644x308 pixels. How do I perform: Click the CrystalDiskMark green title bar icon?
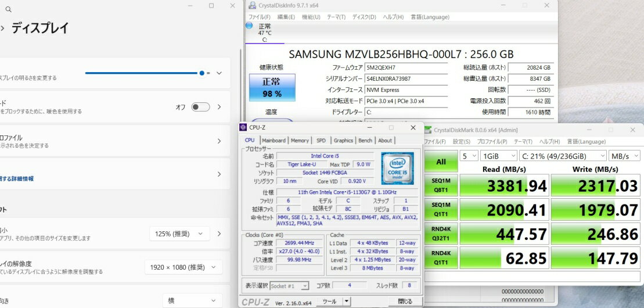[x=428, y=130]
